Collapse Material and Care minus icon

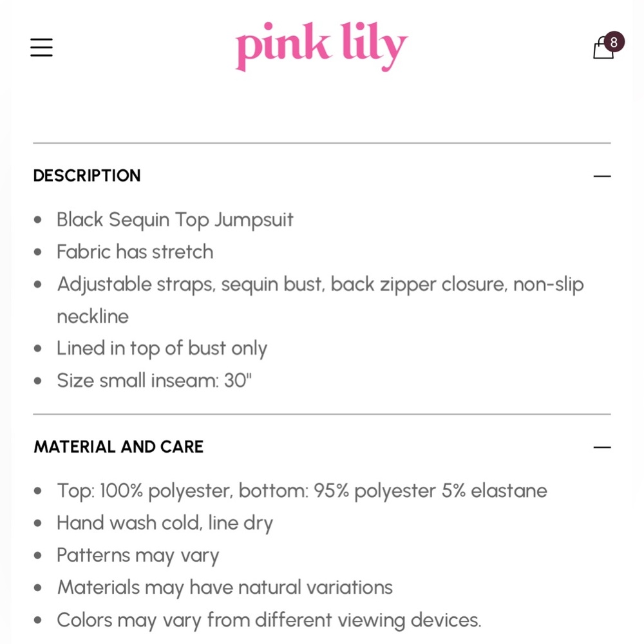click(x=602, y=447)
